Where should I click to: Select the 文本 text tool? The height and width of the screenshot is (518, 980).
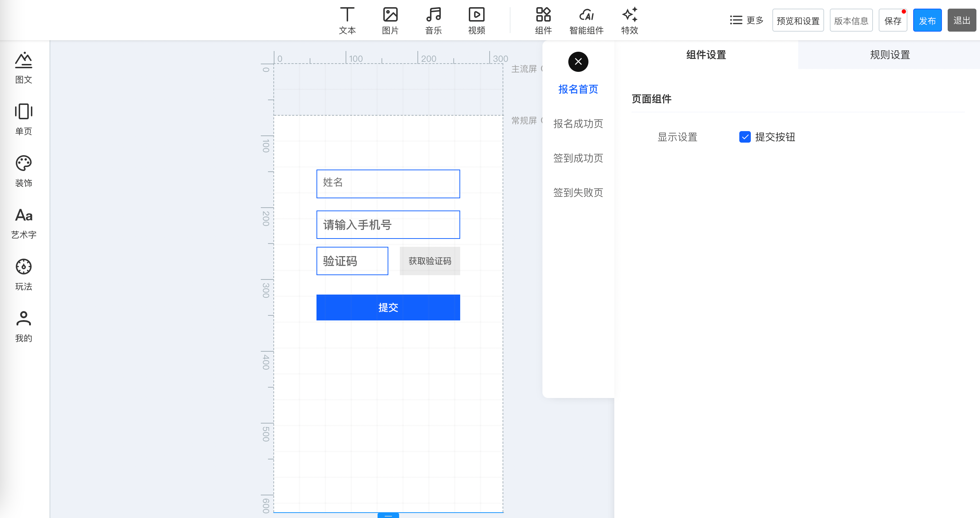click(347, 20)
